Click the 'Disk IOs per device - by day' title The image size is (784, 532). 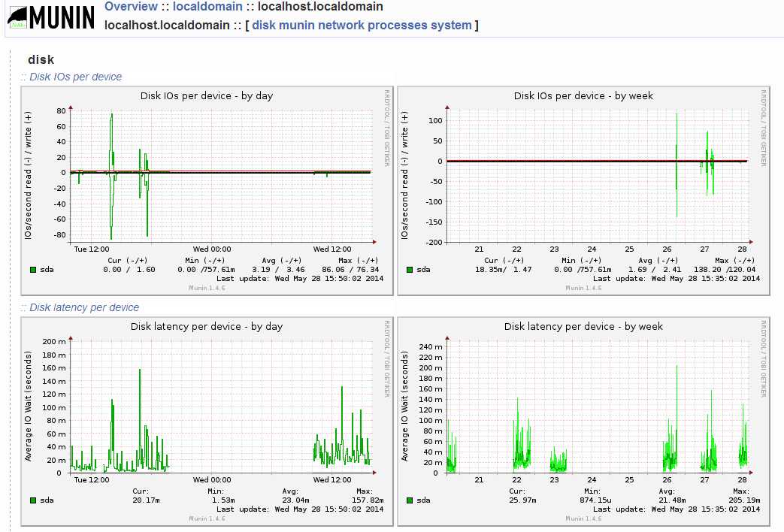(x=207, y=95)
